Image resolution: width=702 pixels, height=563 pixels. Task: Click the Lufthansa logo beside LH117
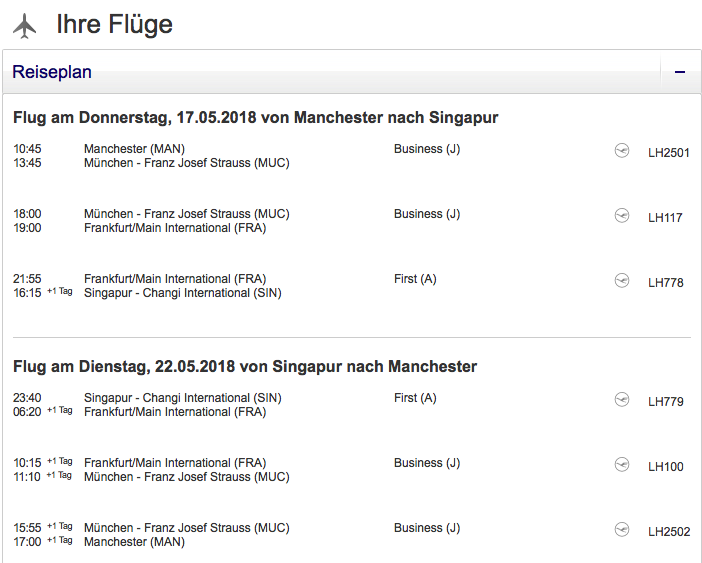point(622,215)
